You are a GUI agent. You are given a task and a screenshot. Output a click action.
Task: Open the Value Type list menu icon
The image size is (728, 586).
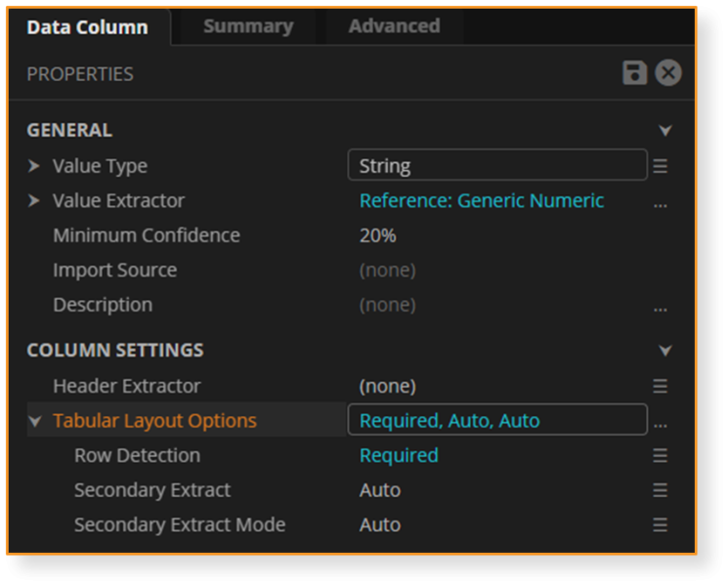(x=661, y=166)
